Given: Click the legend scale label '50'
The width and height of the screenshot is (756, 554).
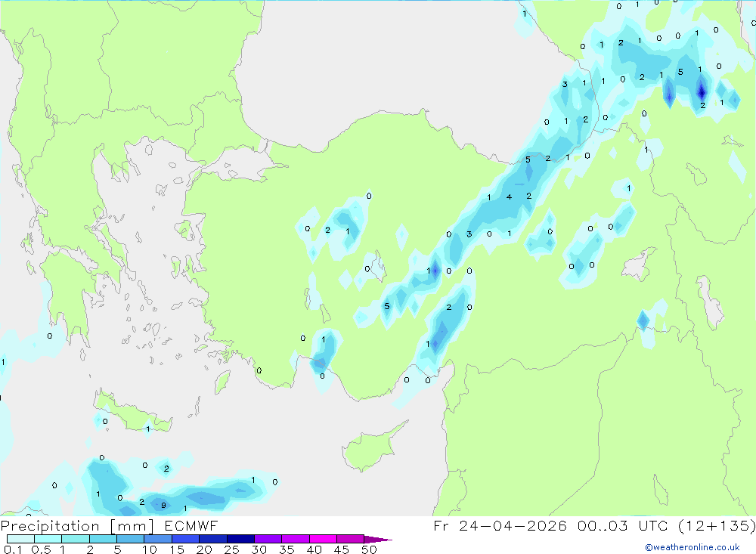Looking at the screenshot, I should tap(370, 549).
